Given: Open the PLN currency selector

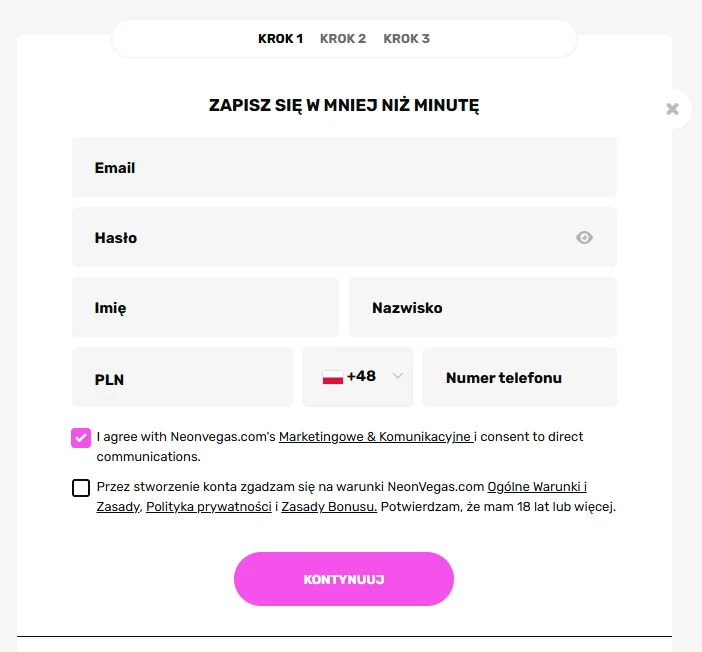Looking at the screenshot, I should click(182, 378).
